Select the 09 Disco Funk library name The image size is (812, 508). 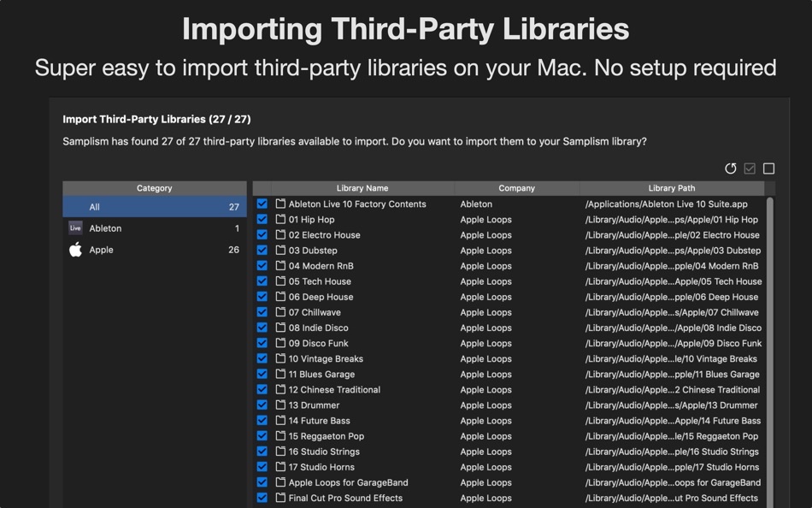[319, 343]
